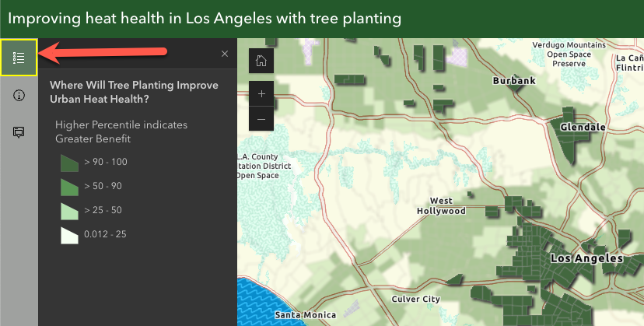Image resolution: width=644 pixels, height=326 pixels.
Task: Click the Glendale label on map
Action: [583, 127]
